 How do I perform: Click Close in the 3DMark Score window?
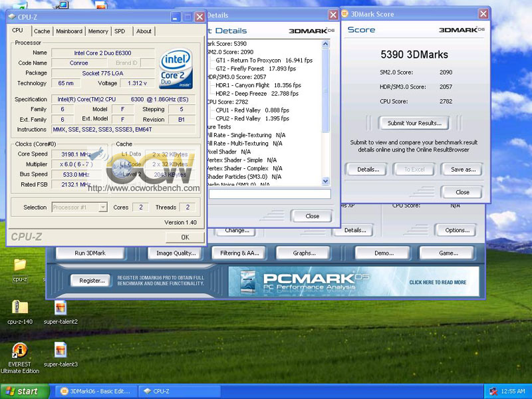pos(462,192)
